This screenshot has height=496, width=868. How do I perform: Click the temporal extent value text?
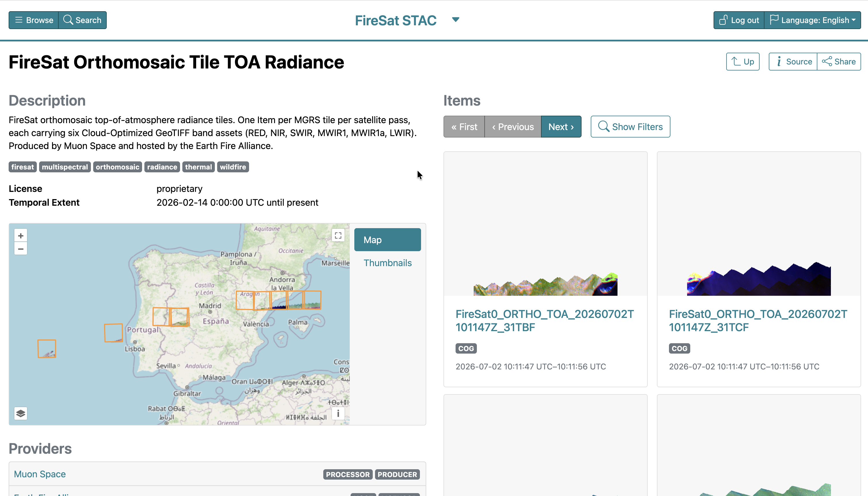pos(237,203)
